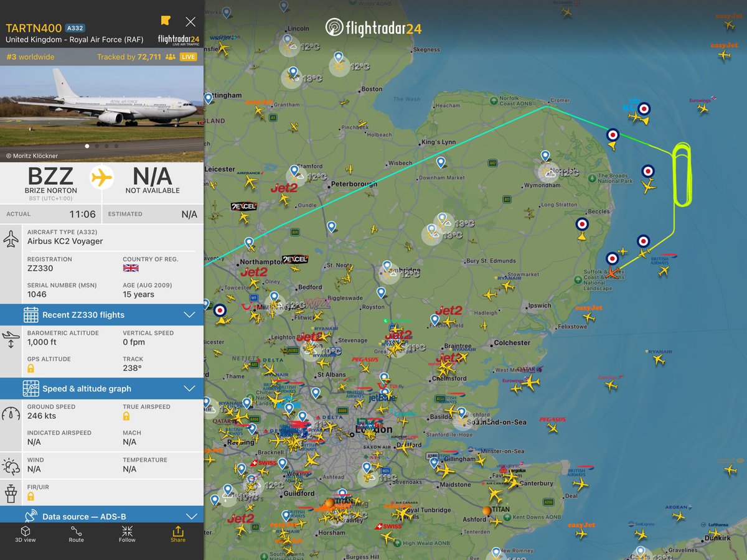Tap the N/A Not Available destination
747x560 pixels.
153,181
